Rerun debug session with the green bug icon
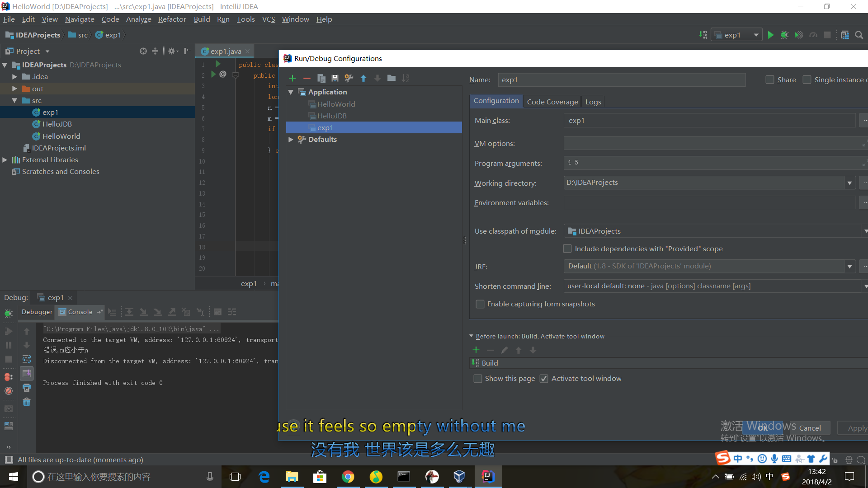The image size is (868, 488). tap(8, 313)
